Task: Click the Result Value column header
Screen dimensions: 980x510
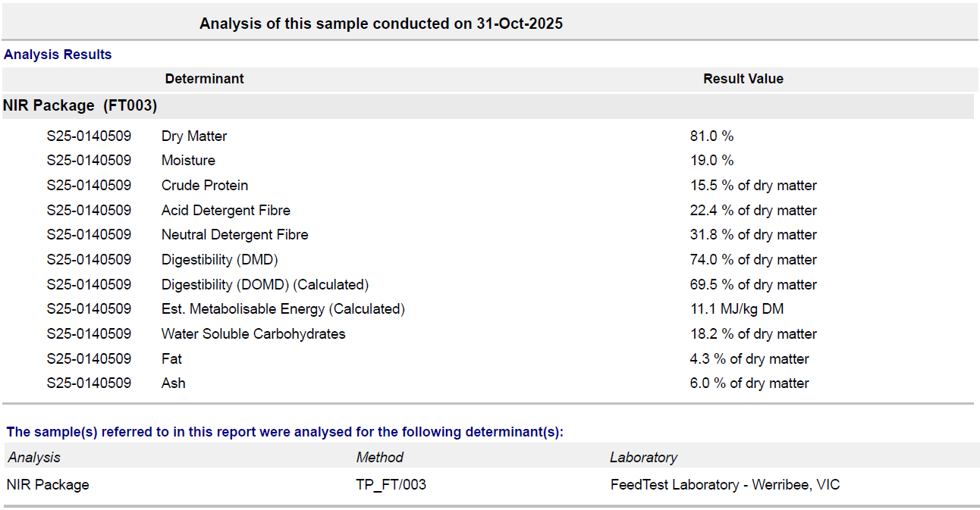Action: click(743, 79)
